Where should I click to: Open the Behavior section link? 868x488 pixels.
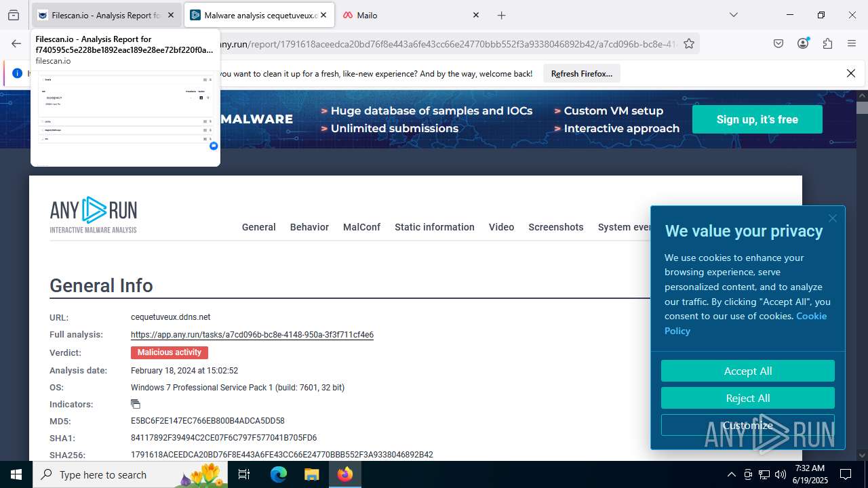click(x=309, y=227)
